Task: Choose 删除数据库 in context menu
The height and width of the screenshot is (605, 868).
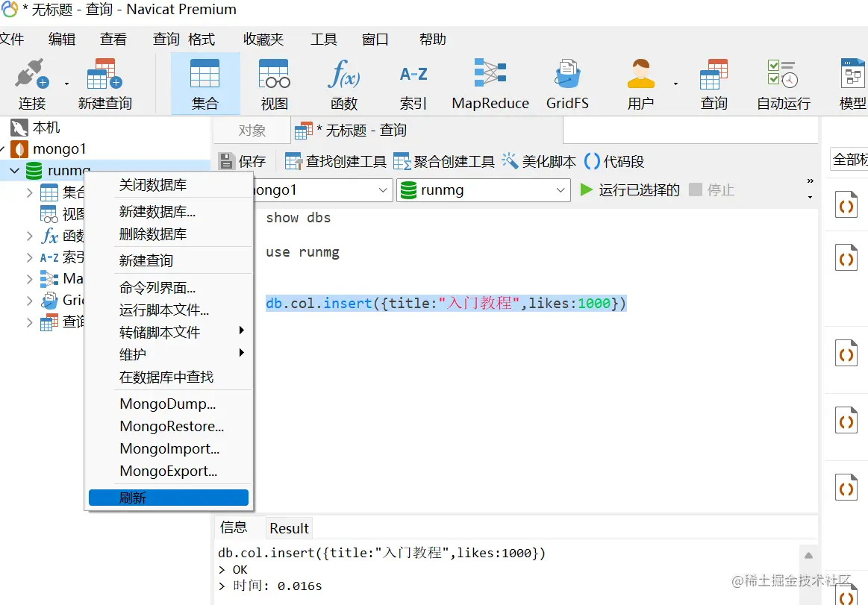Action: 169,234
